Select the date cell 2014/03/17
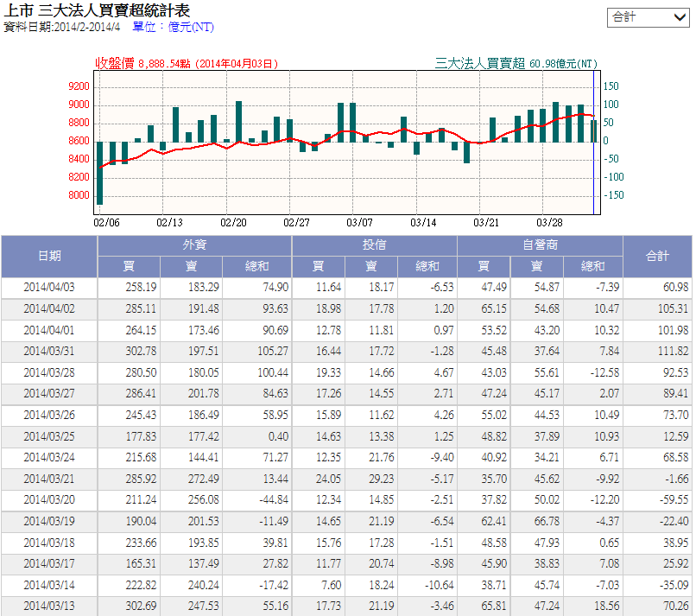Screen dimensions: 696x616 [49, 564]
